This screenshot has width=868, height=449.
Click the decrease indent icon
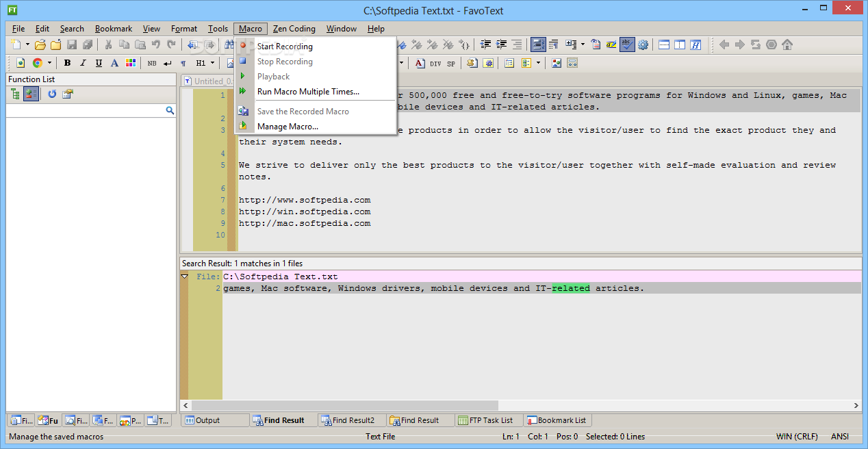pyautogui.click(x=485, y=44)
